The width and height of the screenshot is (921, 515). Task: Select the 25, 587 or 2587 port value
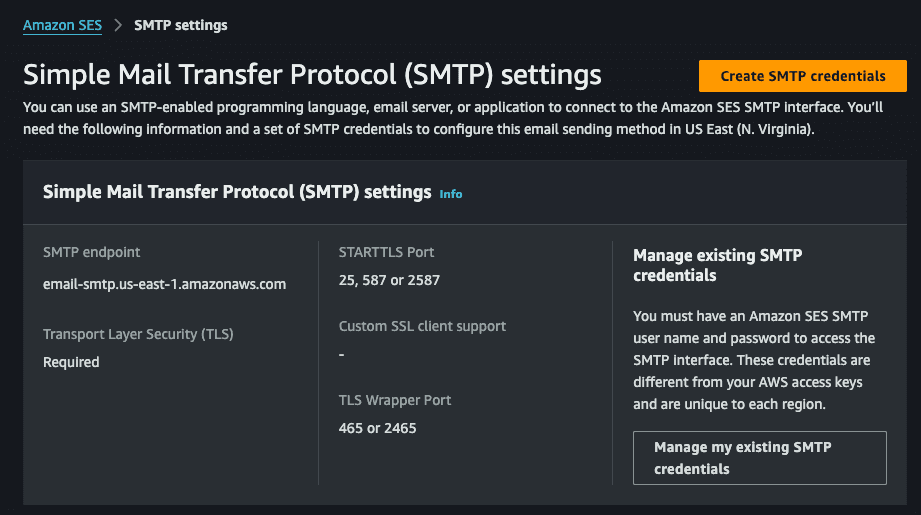tap(389, 280)
